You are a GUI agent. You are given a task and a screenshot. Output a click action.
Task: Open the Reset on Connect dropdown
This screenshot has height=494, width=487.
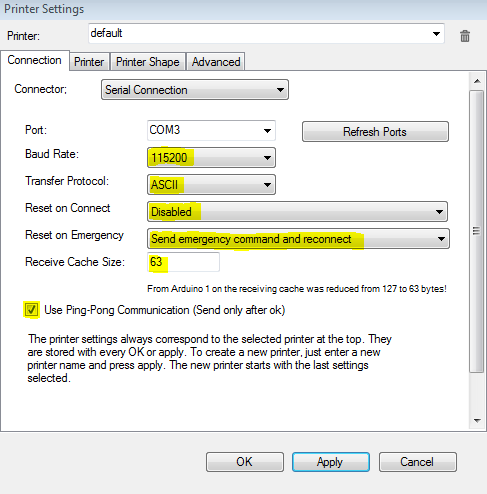[297, 212]
